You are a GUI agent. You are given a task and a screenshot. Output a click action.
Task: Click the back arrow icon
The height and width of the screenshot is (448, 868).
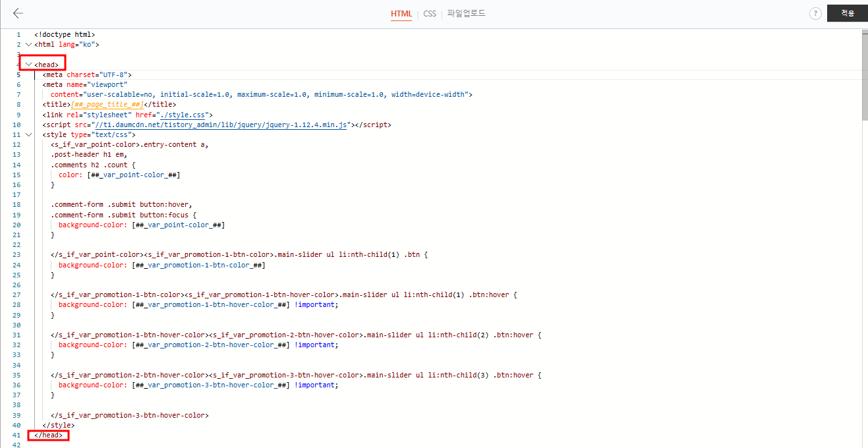click(18, 13)
